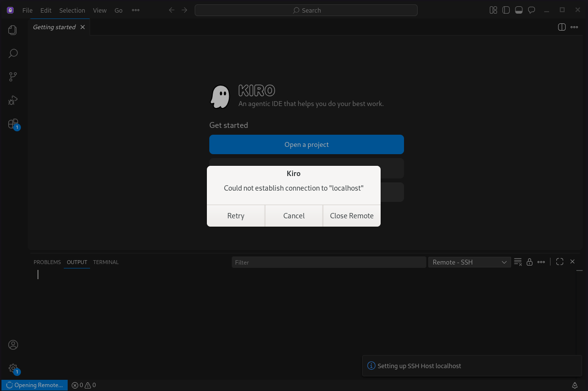The width and height of the screenshot is (588, 391).
Task: Open output panel More Actions menu
Action: pos(541,262)
